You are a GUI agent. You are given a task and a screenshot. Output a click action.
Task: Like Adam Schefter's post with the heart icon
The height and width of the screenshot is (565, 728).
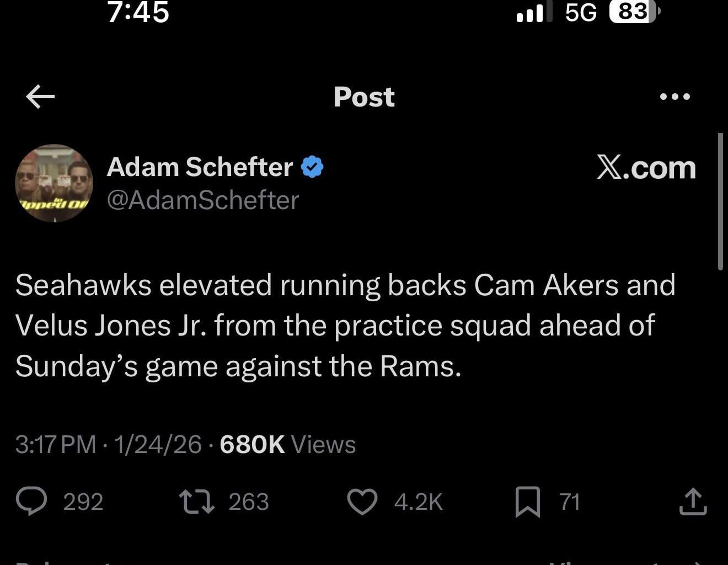click(x=362, y=502)
